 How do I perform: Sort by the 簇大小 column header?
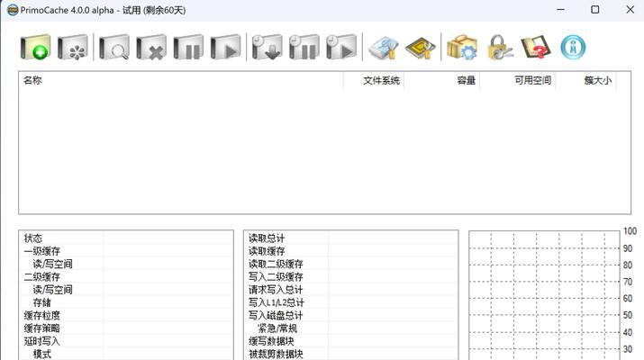point(585,80)
